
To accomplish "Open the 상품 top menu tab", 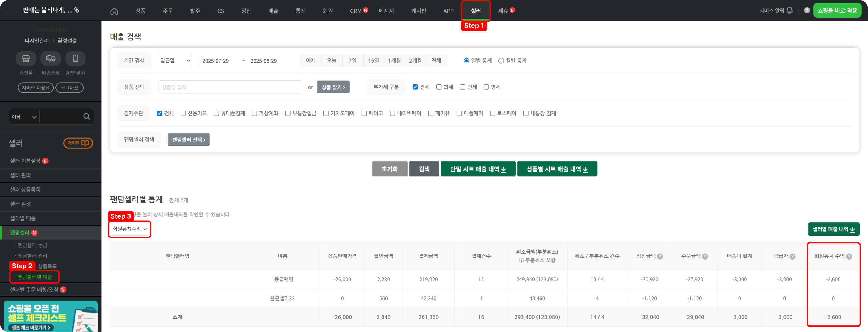I will point(140,11).
